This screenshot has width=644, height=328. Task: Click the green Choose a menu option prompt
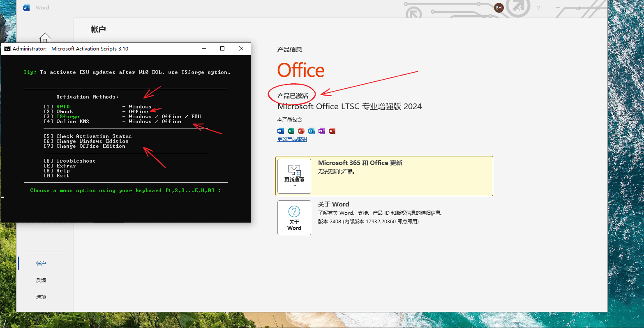125,190
